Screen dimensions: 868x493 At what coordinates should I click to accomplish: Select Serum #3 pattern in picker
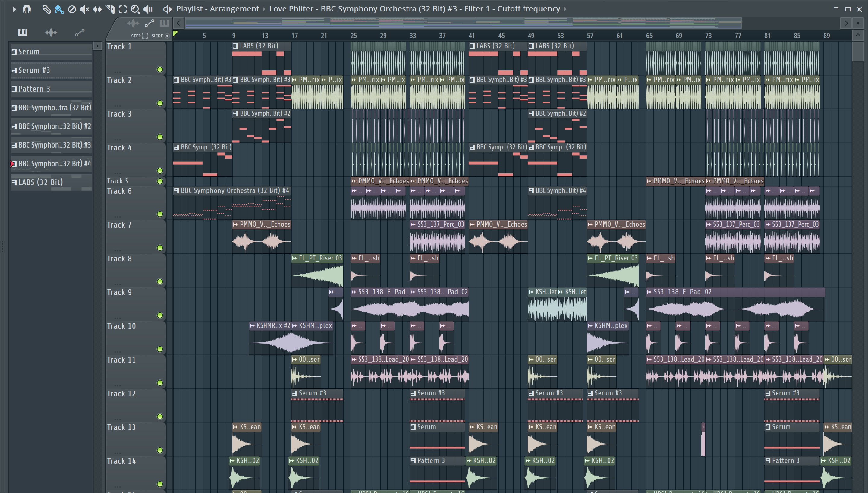tap(51, 70)
